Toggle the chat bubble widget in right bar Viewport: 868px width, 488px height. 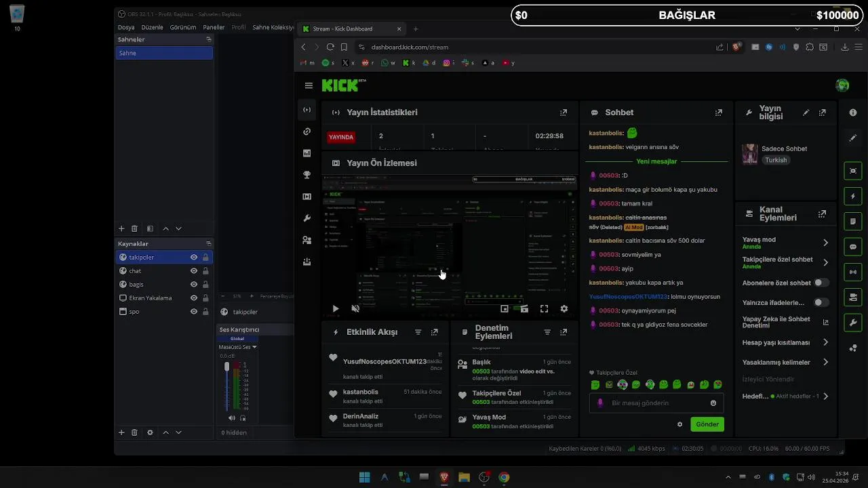click(x=853, y=247)
